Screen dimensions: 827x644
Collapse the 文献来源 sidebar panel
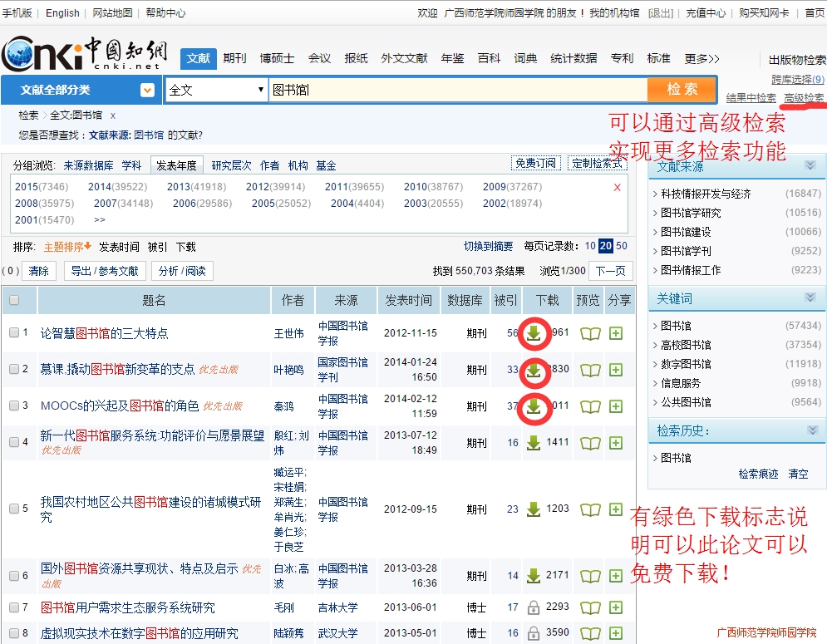[x=810, y=166]
